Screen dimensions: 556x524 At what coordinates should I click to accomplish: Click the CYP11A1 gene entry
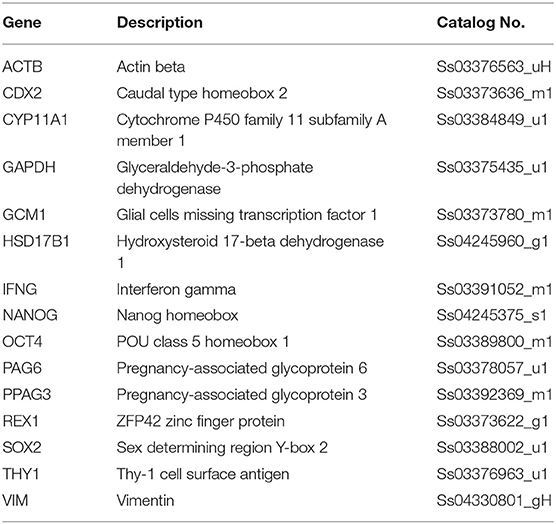click(35, 120)
